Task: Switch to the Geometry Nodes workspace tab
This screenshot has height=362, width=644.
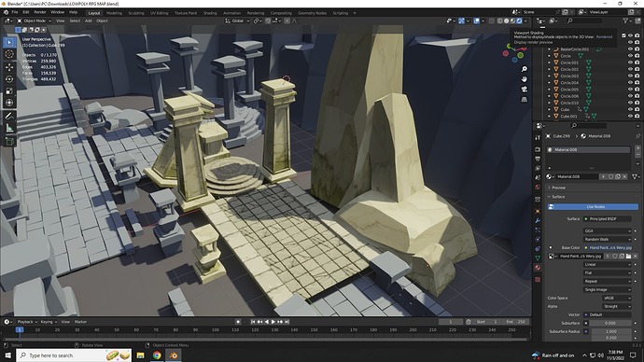Action: 312,13
